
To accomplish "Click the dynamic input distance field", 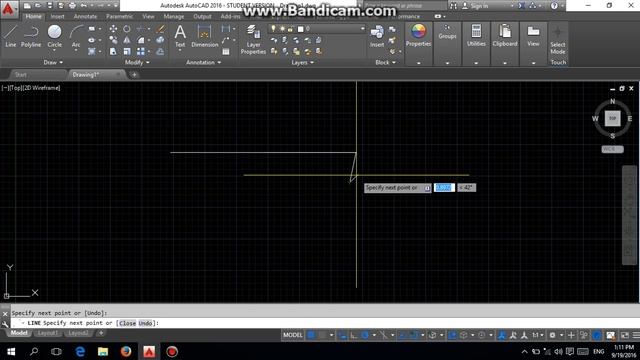I will pyautogui.click(x=444, y=187).
